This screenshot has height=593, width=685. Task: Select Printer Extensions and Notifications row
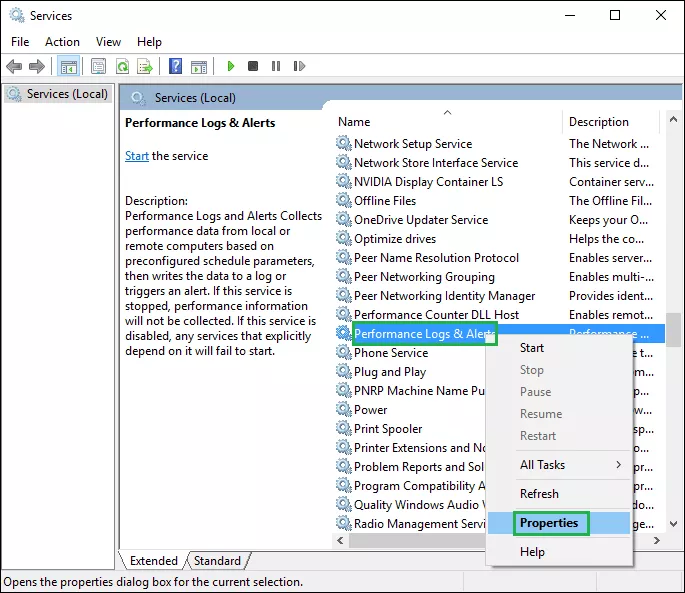pos(410,447)
